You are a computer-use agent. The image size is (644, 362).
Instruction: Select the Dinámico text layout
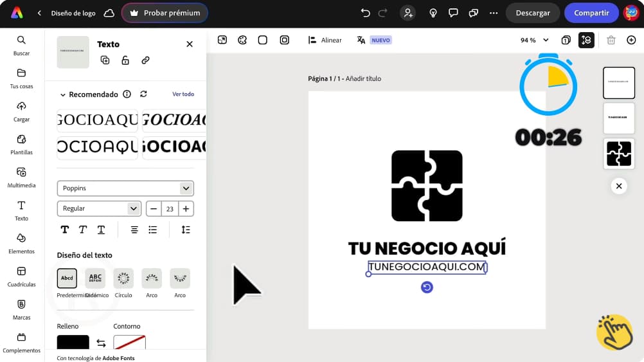[x=95, y=278]
